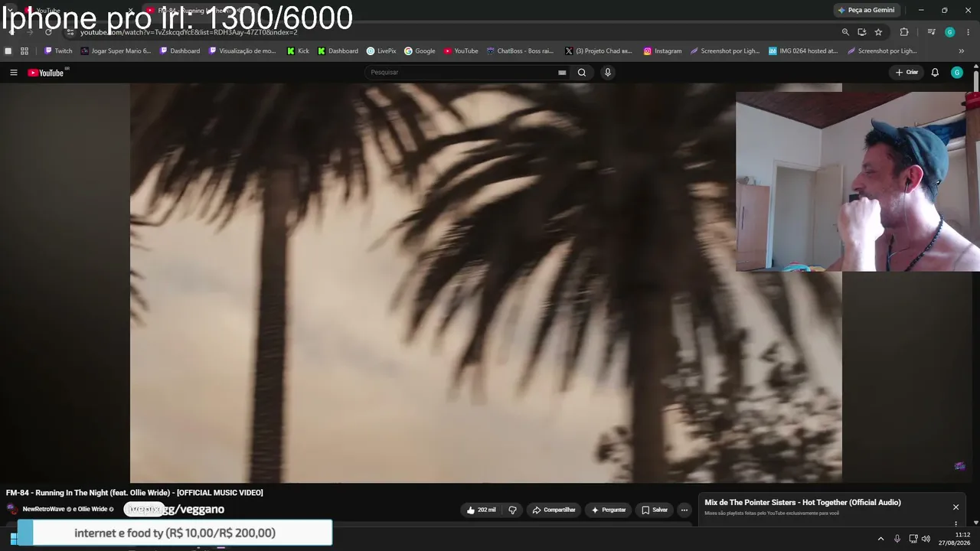Image resolution: width=980 pixels, height=551 pixels.
Task: Like the video with the thumbs-up button
Action: click(x=482, y=510)
